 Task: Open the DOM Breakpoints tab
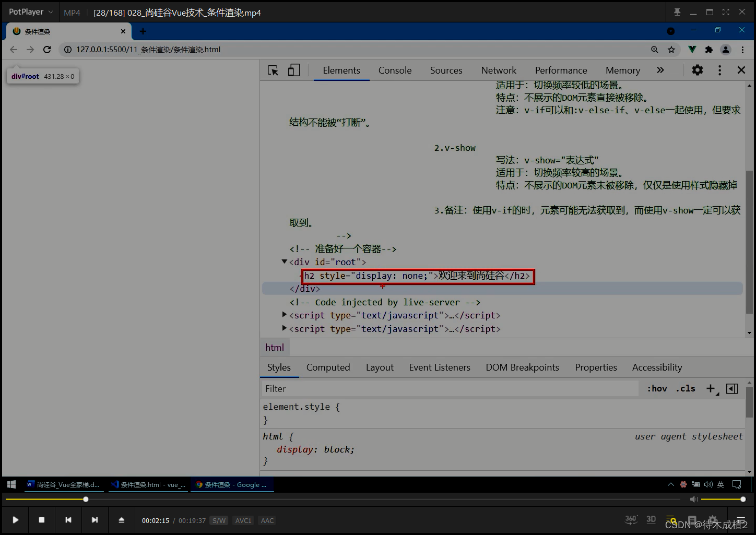coord(522,367)
